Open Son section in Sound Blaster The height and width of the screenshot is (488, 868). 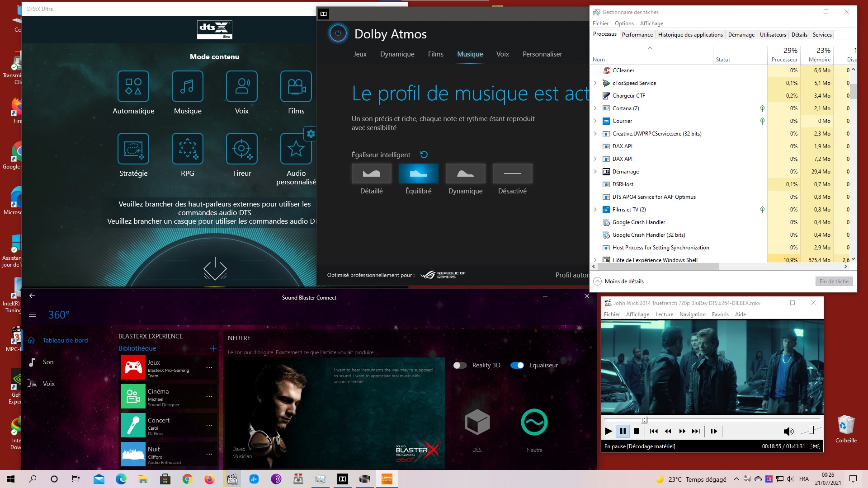tap(41, 362)
